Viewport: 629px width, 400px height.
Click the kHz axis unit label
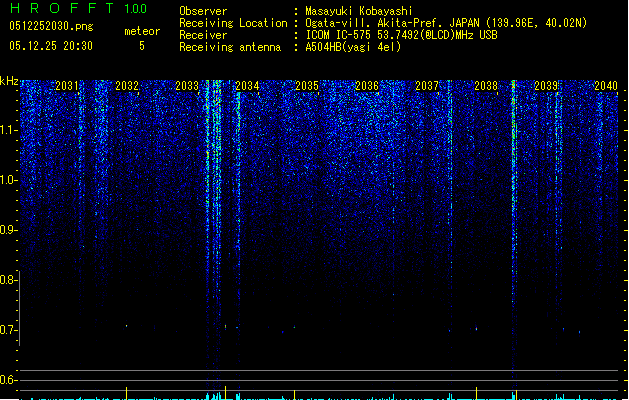9,81
